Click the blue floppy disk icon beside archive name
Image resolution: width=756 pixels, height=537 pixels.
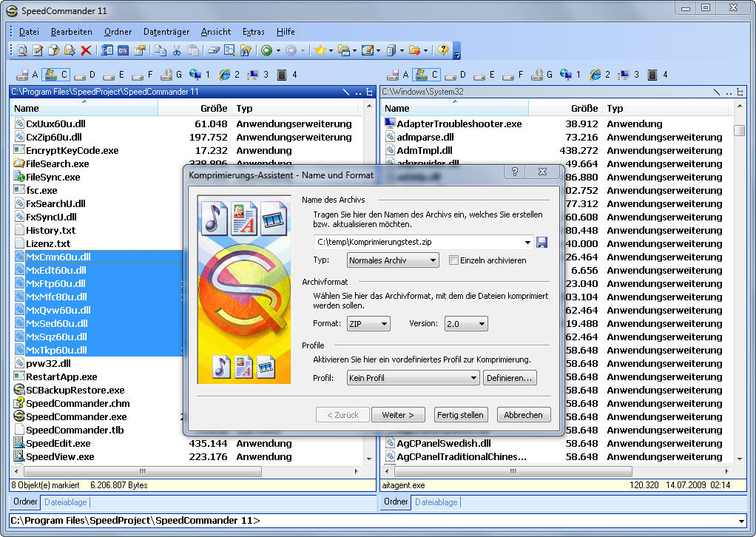542,243
